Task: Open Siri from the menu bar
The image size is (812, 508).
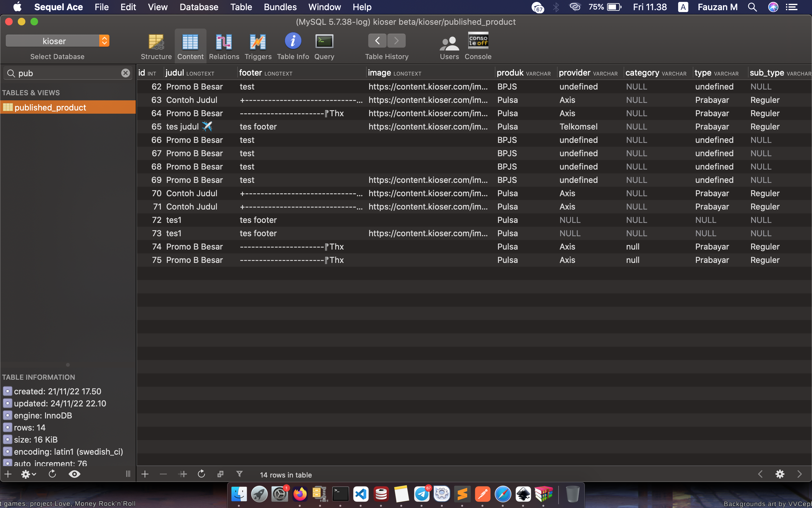Action: (x=773, y=7)
